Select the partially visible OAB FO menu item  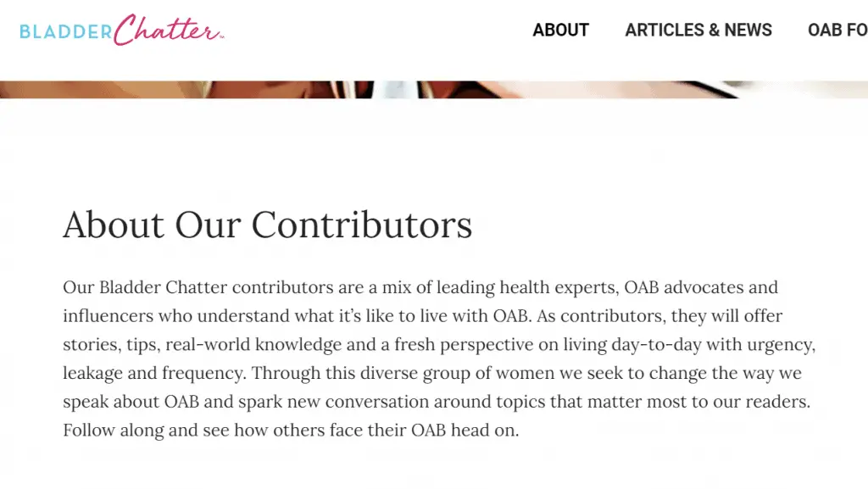(x=837, y=30)
